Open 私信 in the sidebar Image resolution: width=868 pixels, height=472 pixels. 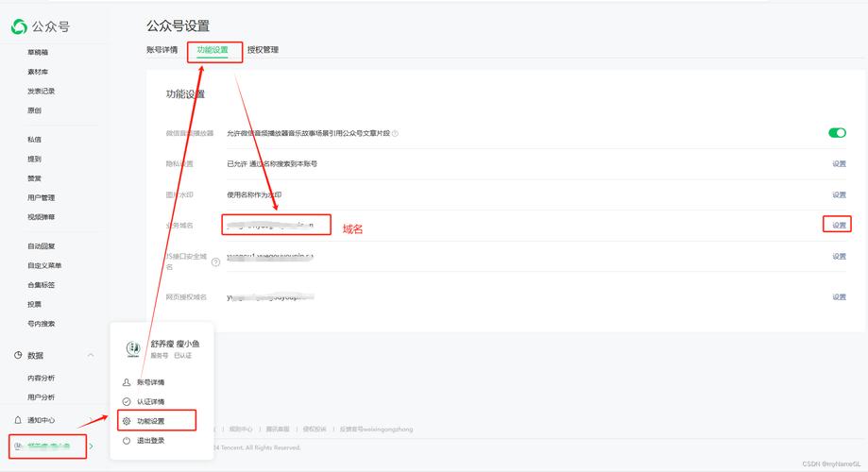point(34,140)
